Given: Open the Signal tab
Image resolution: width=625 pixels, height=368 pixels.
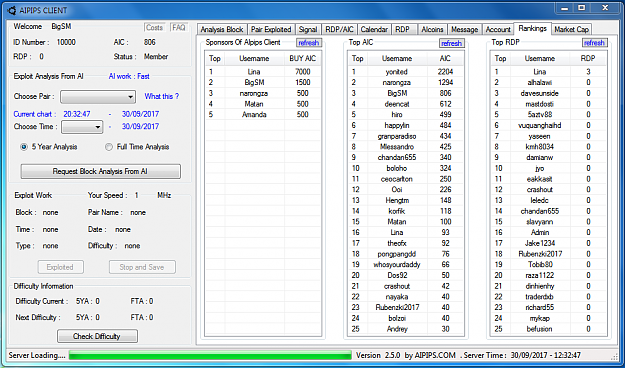Looking at the screenshot, I should pos(308,30).
